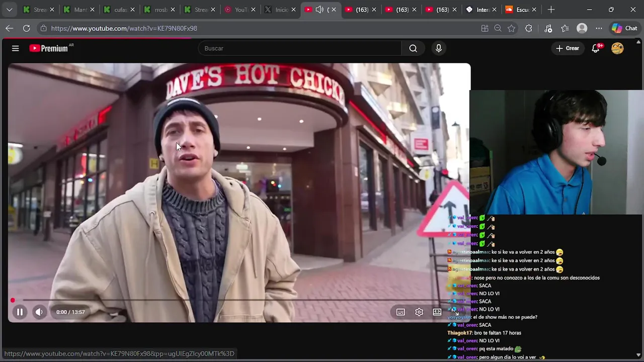This screenshot has width=644, height=362.
Task: Click the magnifier search button
Action: point(413,48)
